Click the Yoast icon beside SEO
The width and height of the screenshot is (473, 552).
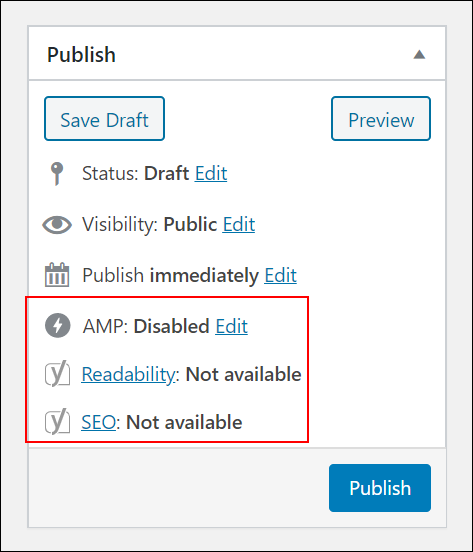point(58,421)
